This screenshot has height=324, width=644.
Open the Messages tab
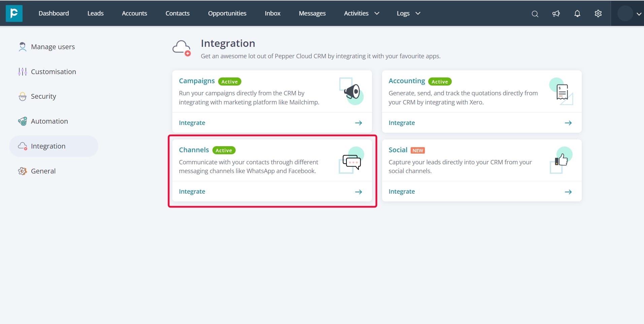[x=312, y=13]
